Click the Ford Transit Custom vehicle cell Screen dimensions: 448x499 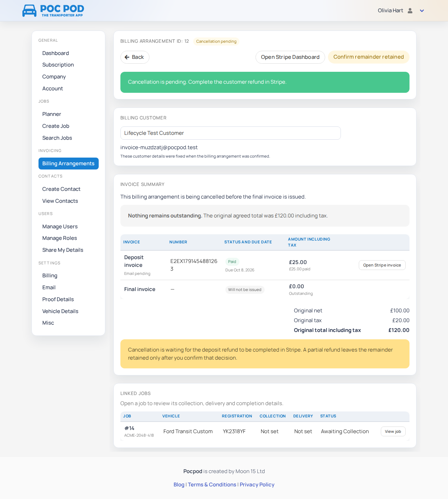click(x=188, y=431)
